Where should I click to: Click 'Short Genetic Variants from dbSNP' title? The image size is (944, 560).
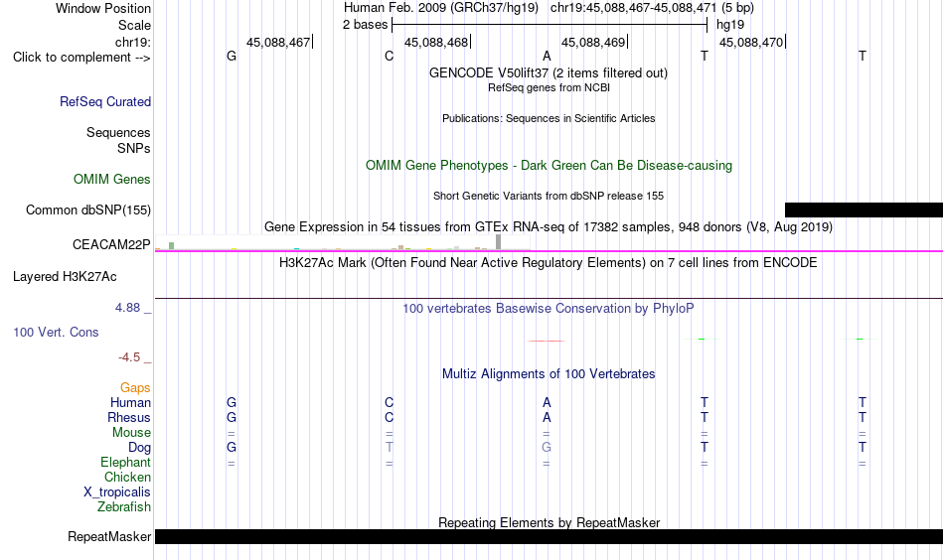pyautogui.click(x=549, y=196)
